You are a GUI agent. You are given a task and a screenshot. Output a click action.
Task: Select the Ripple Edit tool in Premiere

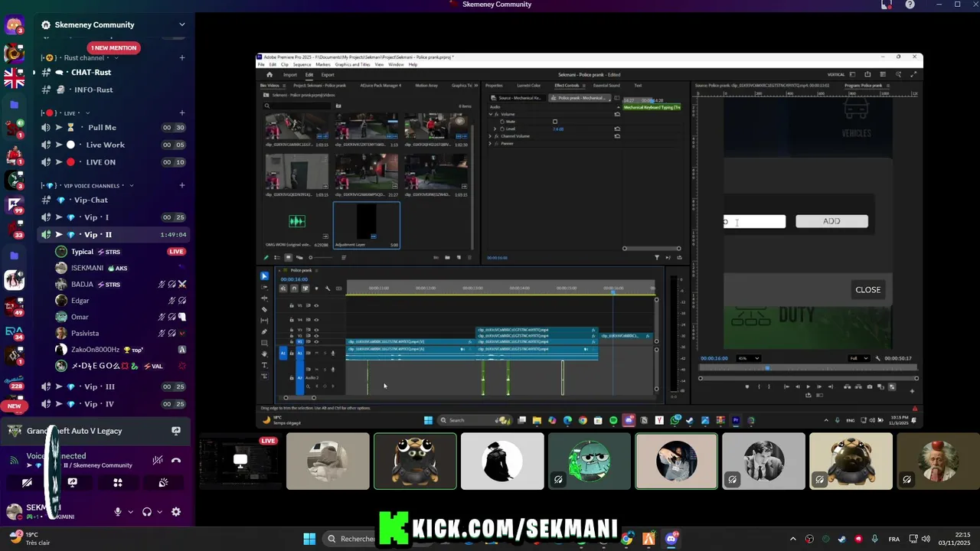tap(264, 298)
